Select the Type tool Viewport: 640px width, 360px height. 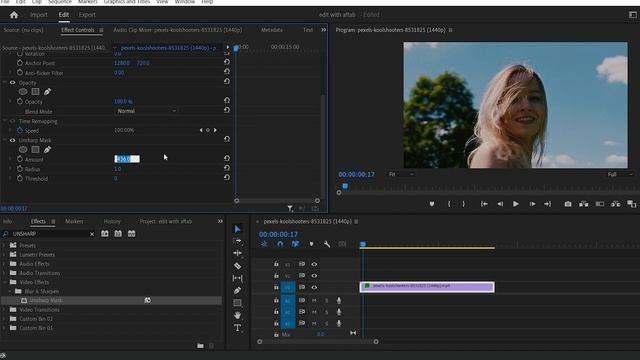tap(237, 328)
